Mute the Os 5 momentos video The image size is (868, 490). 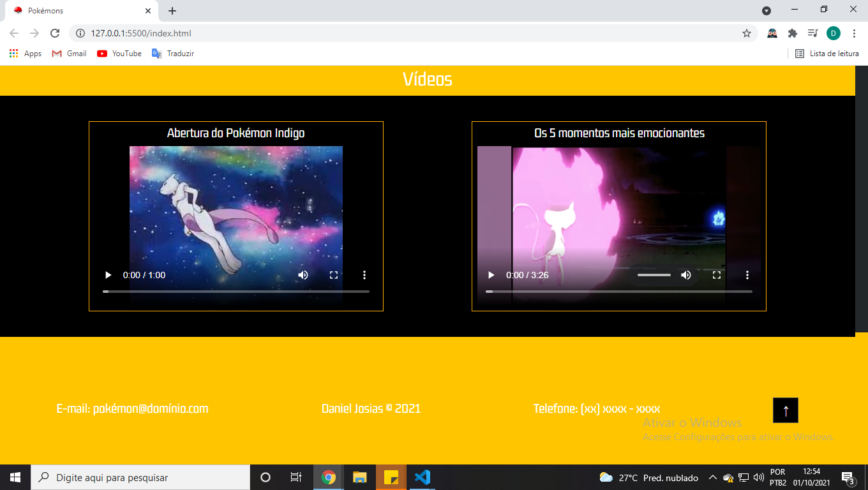(686, 275)
